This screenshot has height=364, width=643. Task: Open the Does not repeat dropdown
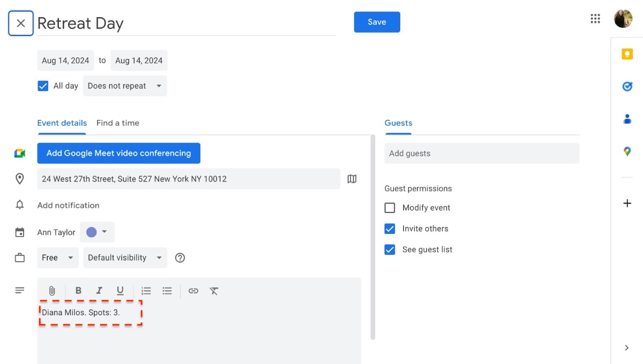coord(125,86)
